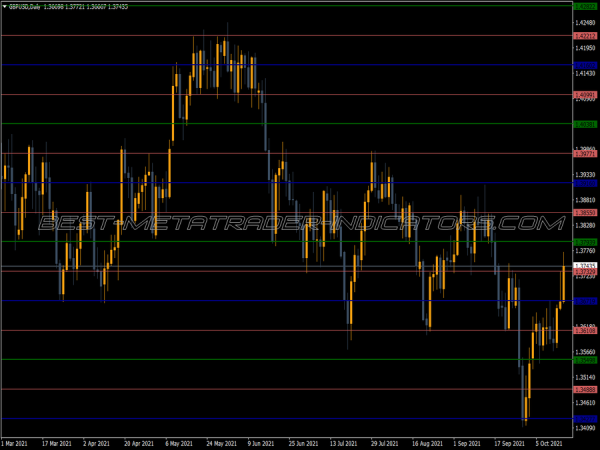600x450 pixels.
Task: Click the GBPUSD,Daily chart title
Action: pyautogui.click(x=28, y=6)
